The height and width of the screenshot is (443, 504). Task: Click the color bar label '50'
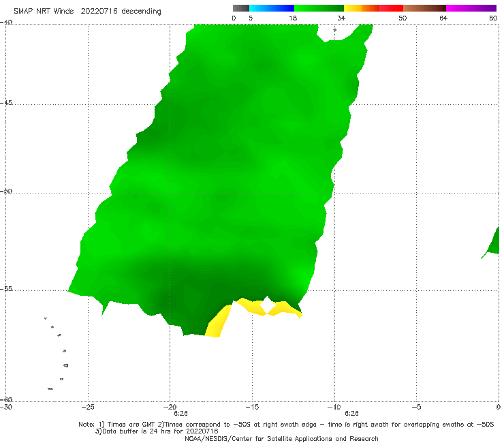403,18
